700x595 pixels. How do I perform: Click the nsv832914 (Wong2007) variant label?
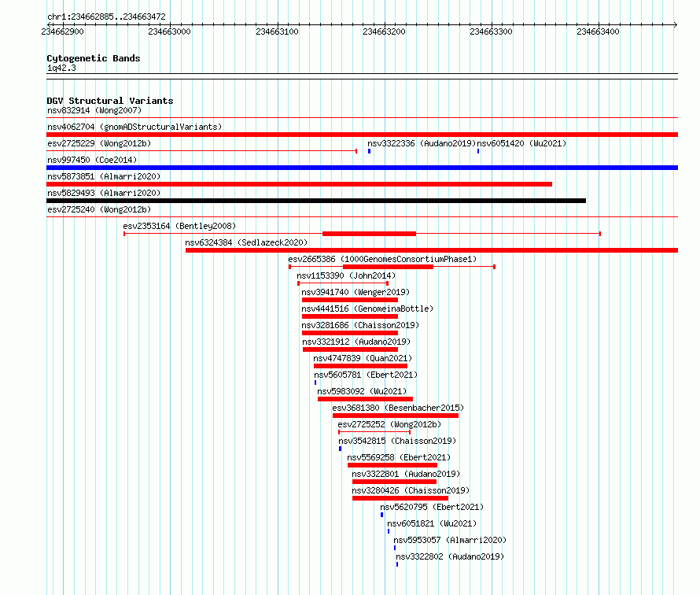coord(94,110)
